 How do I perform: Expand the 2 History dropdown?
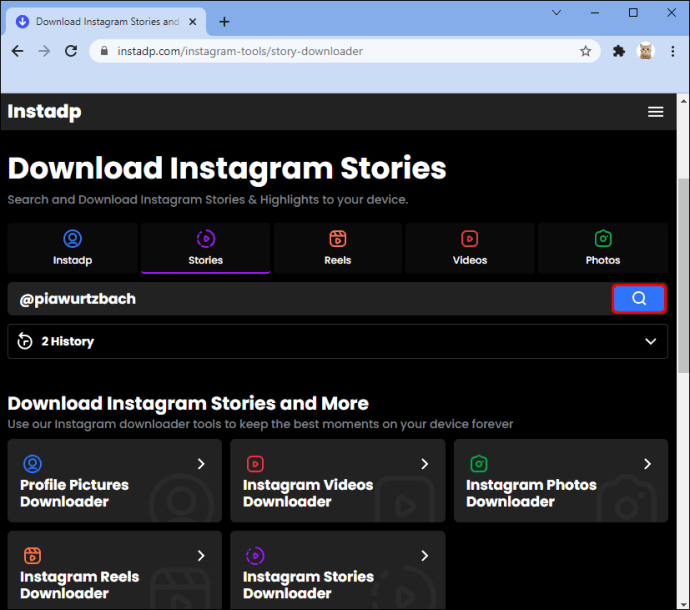[338, 342]
